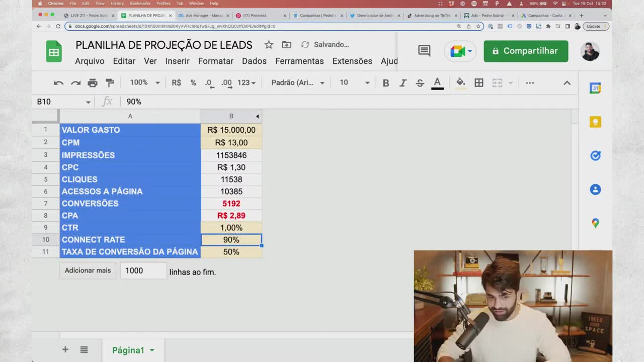Open the Ver menu
The width and height of the screenshot is (644, 362).
(150, 61)
